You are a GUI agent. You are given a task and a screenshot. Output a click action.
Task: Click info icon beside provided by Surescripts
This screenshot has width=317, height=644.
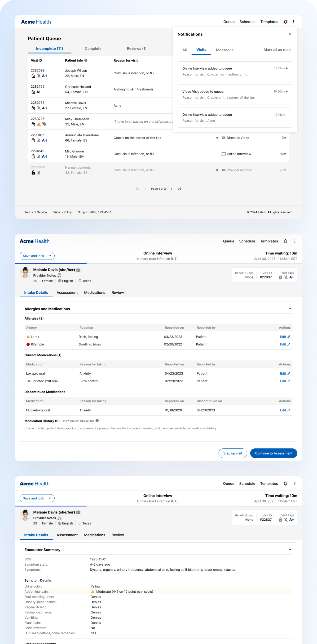(97, 421)
